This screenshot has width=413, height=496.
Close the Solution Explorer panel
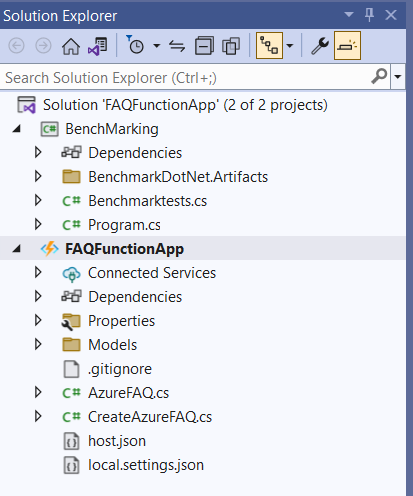pyautogui.click(x=391, y=15)
